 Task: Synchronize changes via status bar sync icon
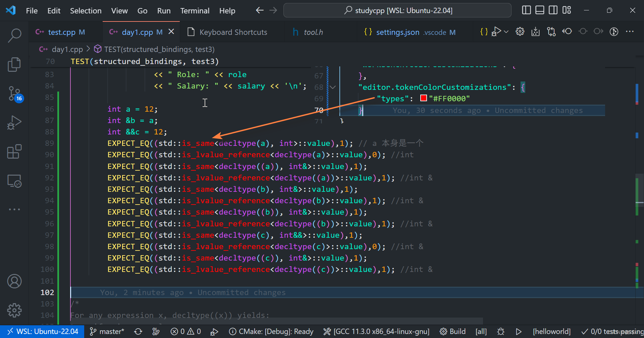pyautogui.click(x=138, y=331)
